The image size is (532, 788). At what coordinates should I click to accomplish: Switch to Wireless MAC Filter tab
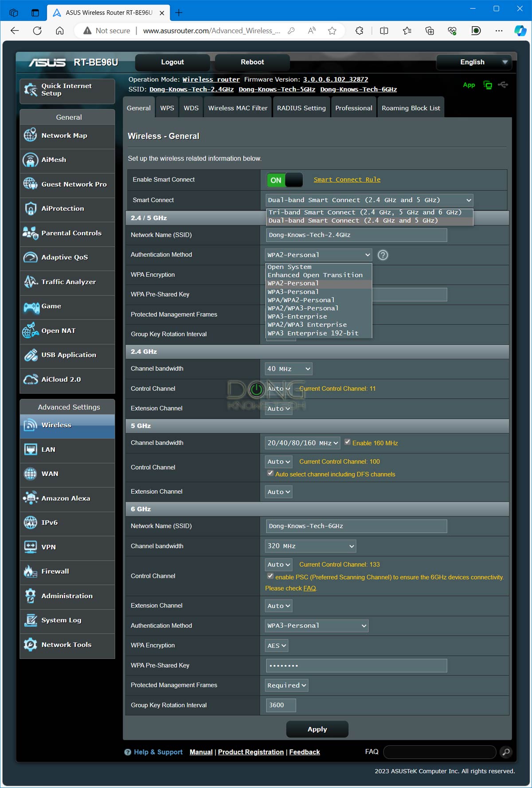(238, 108)
